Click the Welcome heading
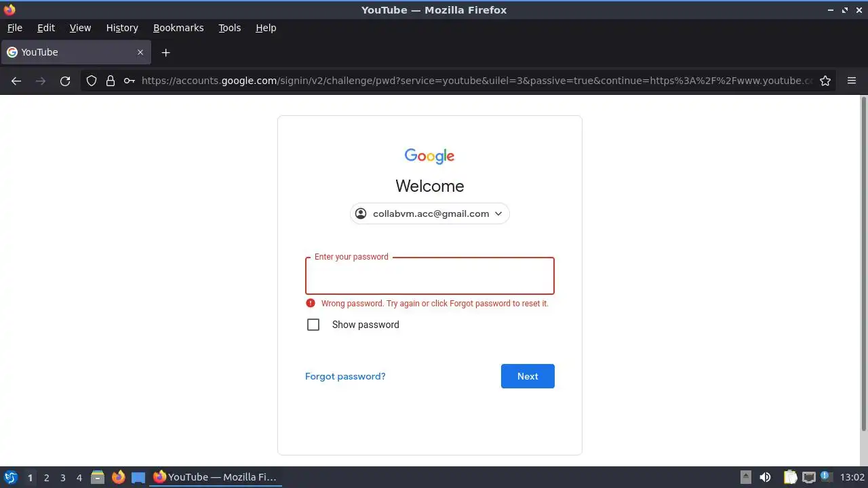This screenshot has width=868, height=488. pyautogui.click(x=430, y=186)
